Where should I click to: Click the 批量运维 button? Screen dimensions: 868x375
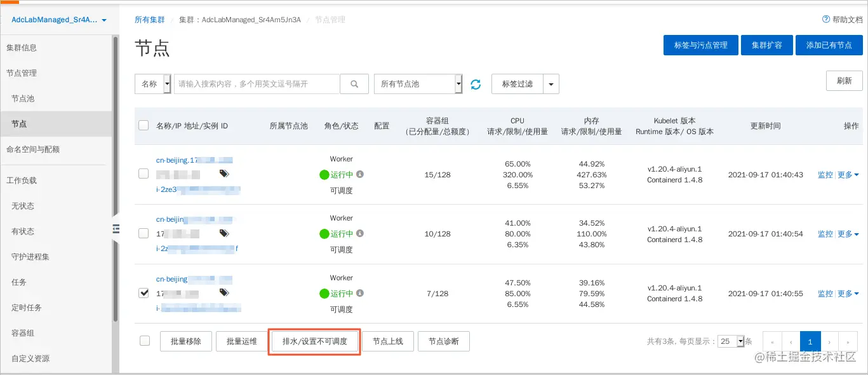click(242, 341)
